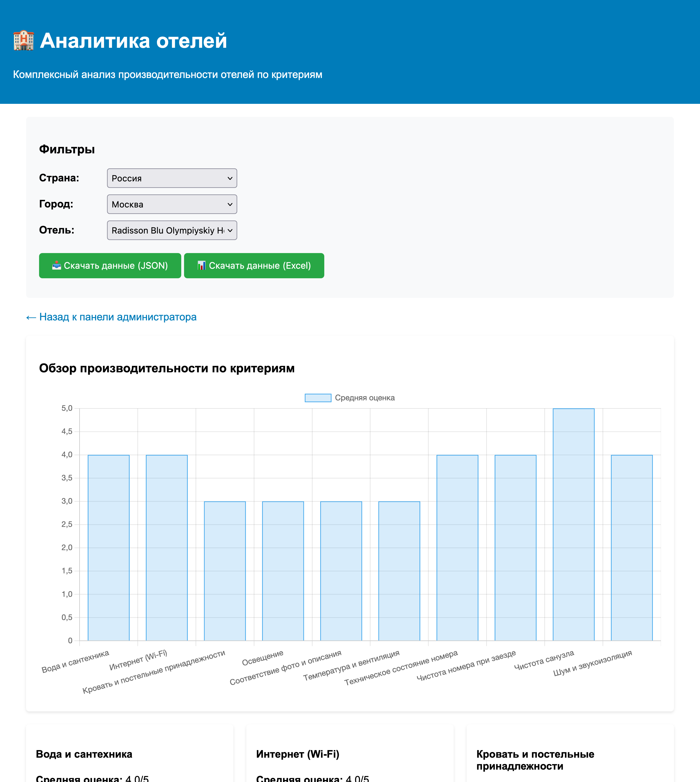Go back to admin panel link

pos(111,317)
